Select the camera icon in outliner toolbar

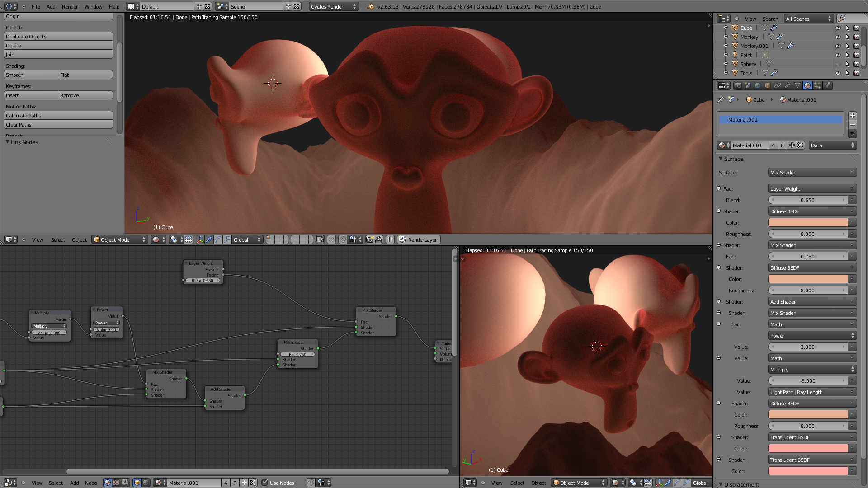[857, 28]
